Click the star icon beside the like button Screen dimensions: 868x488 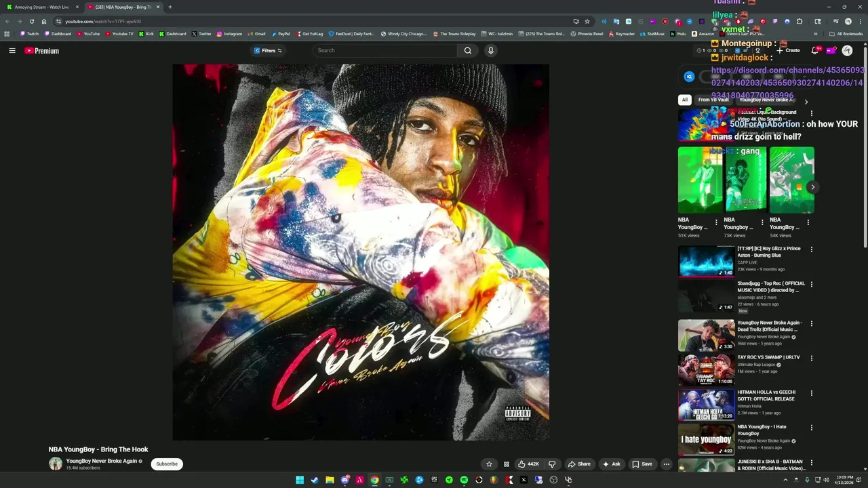click(x=489, y=464)
